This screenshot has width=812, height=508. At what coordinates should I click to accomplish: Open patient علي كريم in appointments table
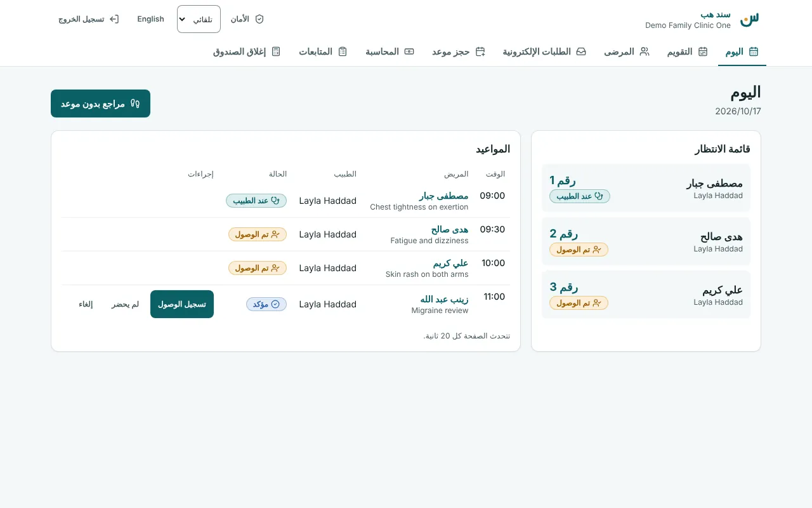pyautogui.click(x=451, y=264)
